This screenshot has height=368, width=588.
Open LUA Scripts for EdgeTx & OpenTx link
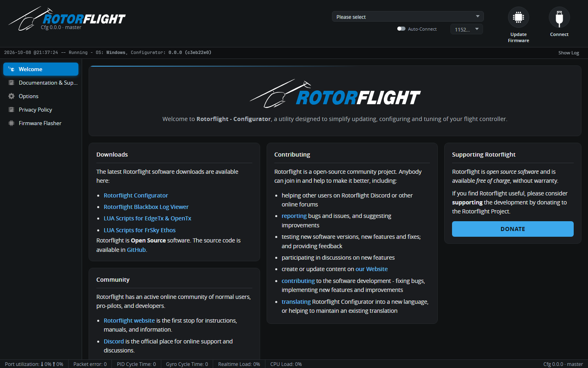pyautogui.click(x=147, y=218)
